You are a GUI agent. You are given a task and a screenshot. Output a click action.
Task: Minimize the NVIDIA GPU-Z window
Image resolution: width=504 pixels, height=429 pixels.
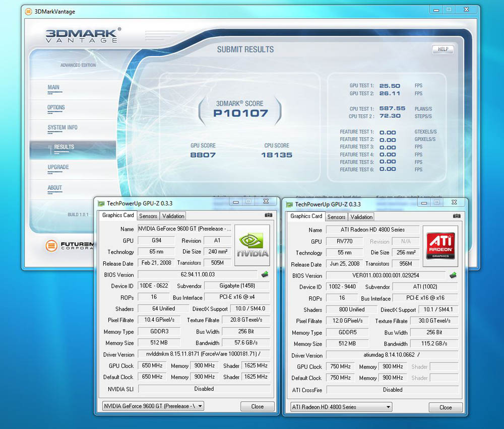pyautogui.click(x=236, y=201)
